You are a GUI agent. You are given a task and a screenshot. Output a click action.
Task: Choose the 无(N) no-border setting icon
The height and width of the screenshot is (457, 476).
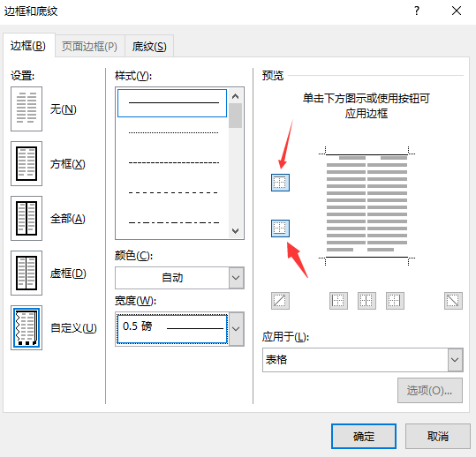click(26, 109)
